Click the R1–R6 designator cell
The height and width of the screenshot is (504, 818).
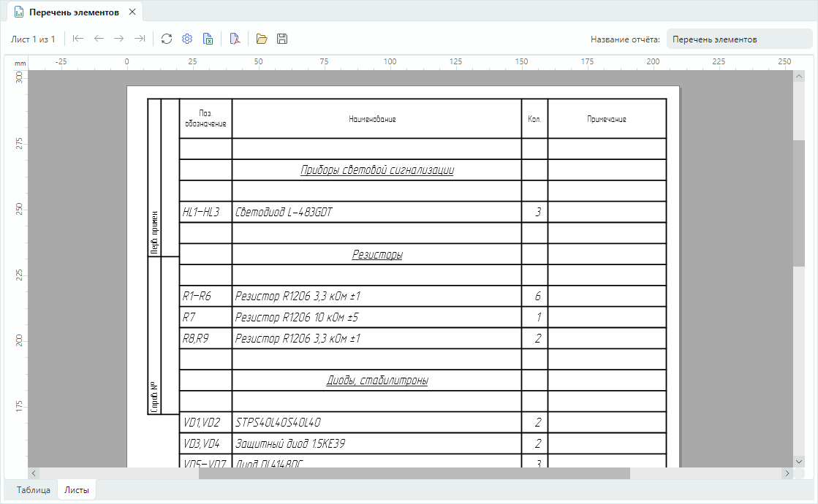pos(205,296)
